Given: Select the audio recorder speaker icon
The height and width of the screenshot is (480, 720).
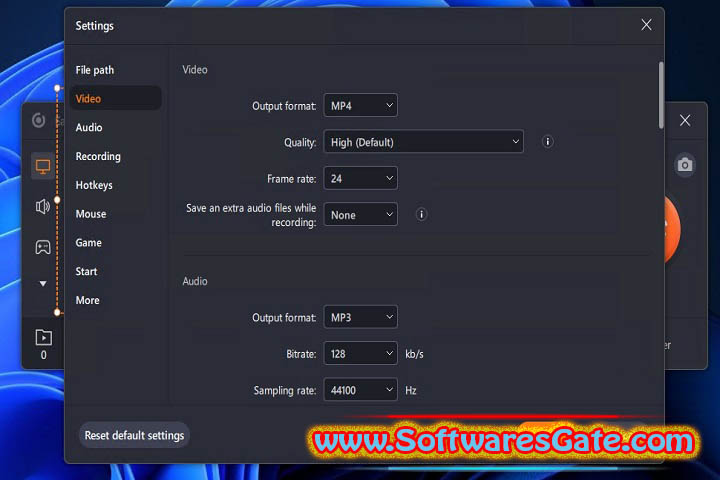Looking at the screenshot, I should [43, 207].
